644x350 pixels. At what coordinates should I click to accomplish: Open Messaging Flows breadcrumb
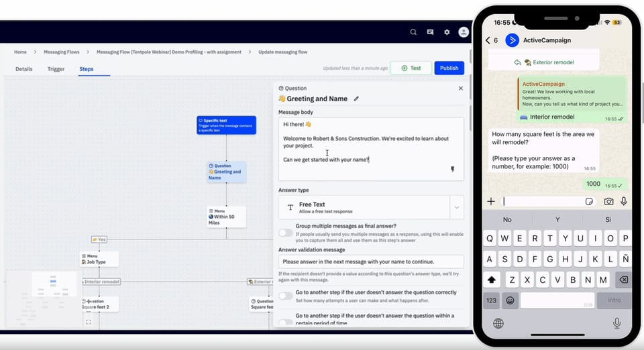coord(62,52)
